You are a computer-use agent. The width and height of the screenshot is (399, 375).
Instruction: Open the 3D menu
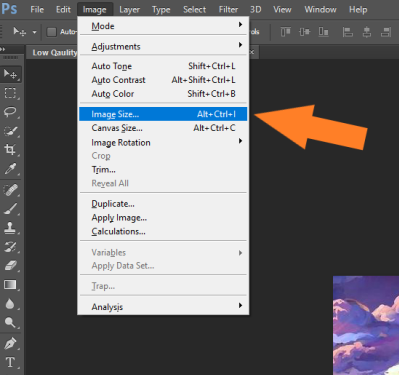256,10
